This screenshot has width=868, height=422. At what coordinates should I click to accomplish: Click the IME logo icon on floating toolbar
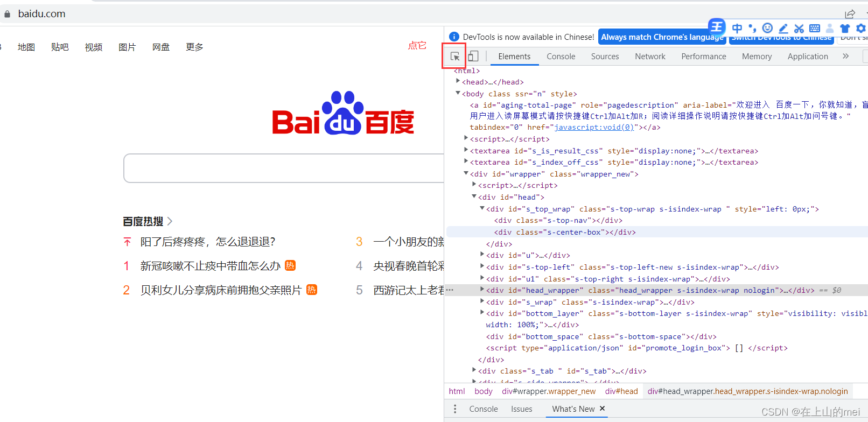pos(717,26)
